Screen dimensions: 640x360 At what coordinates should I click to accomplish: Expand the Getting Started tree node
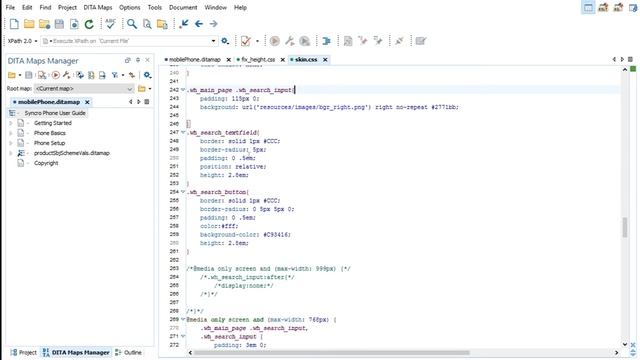pyautogui.click(x=11, y=123)
